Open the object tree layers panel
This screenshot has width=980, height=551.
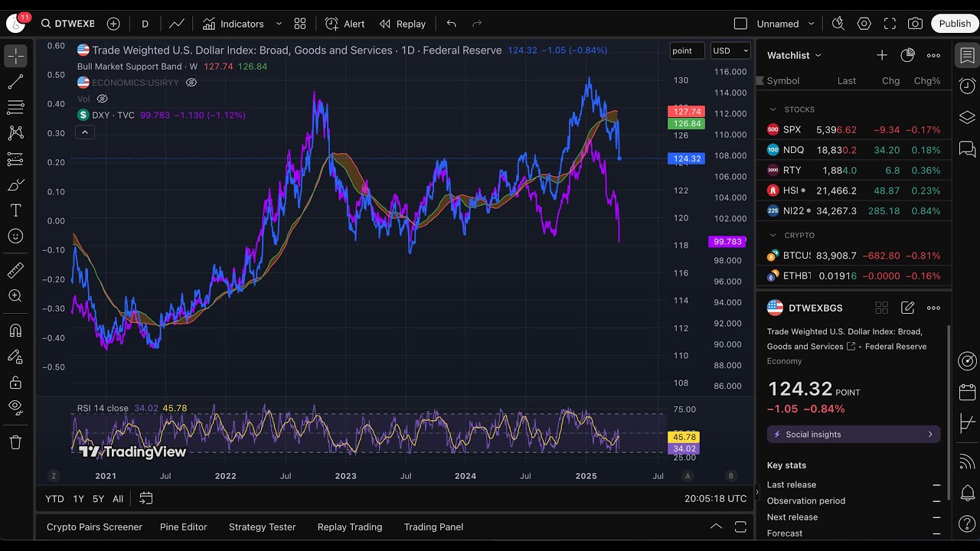[x=967, y=117]
